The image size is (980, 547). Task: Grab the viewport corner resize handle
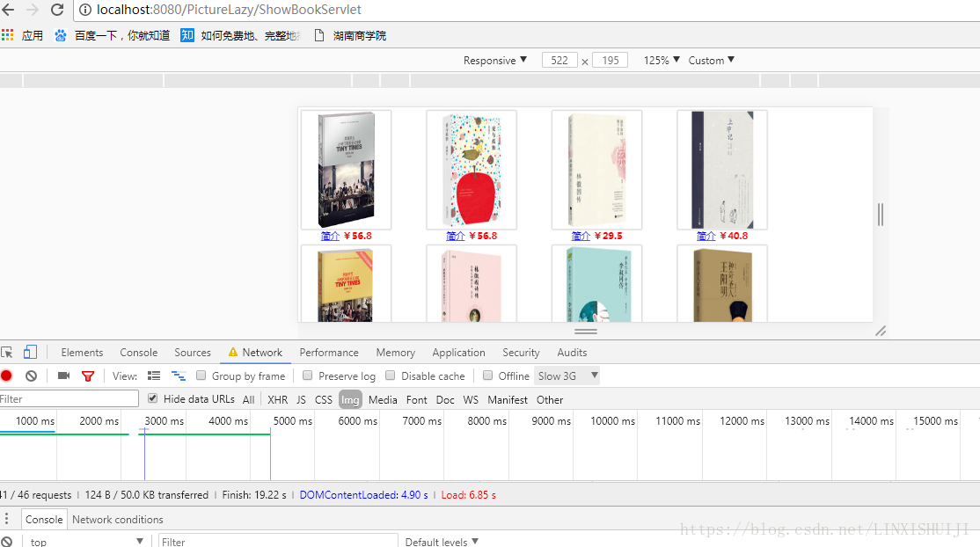click(881, 331)
